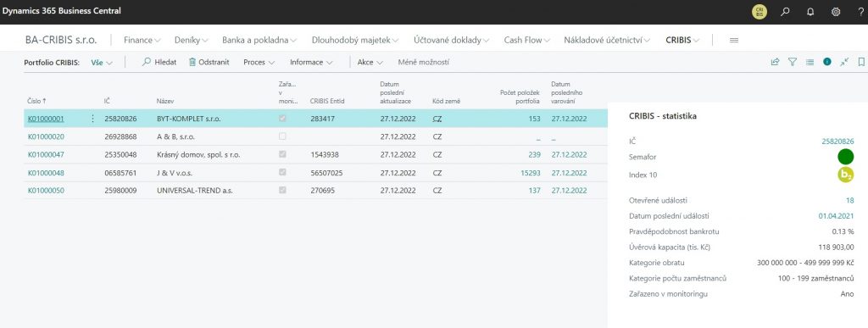Open record K01000001 link
The image size is (868, 328).
coord(46,119)
